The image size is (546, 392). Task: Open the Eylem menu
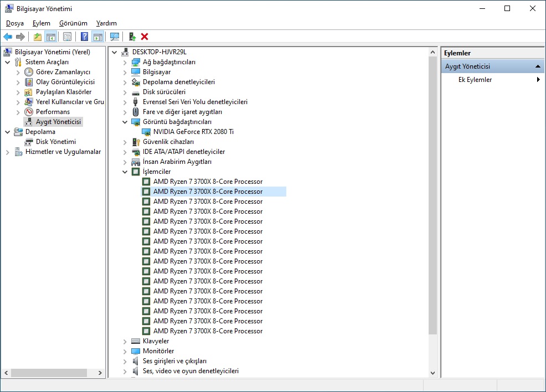(42, 23)
